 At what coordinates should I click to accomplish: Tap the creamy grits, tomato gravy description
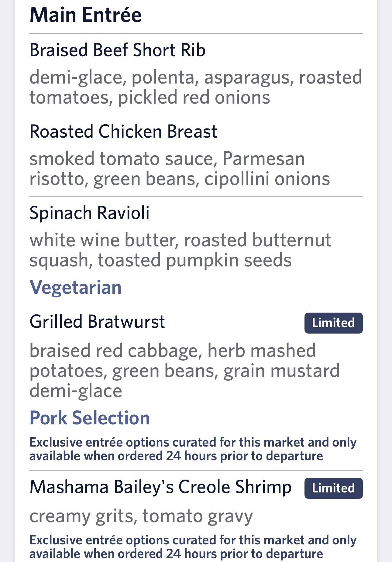click(x=141, y=516)
